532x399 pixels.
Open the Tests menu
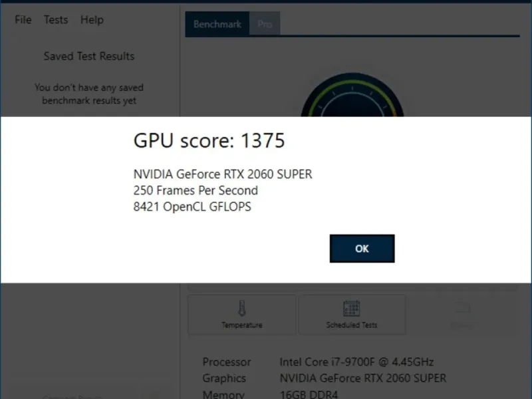(56, 20)
